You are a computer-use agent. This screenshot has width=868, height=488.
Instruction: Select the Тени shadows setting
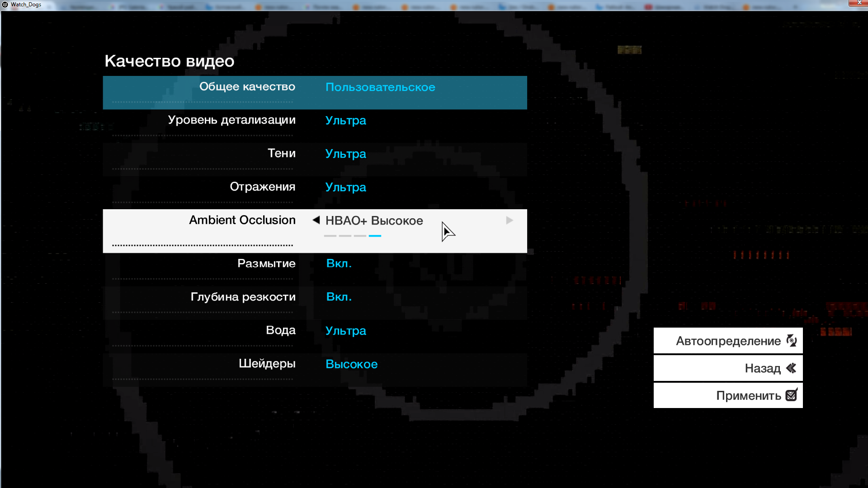(315, 160)
